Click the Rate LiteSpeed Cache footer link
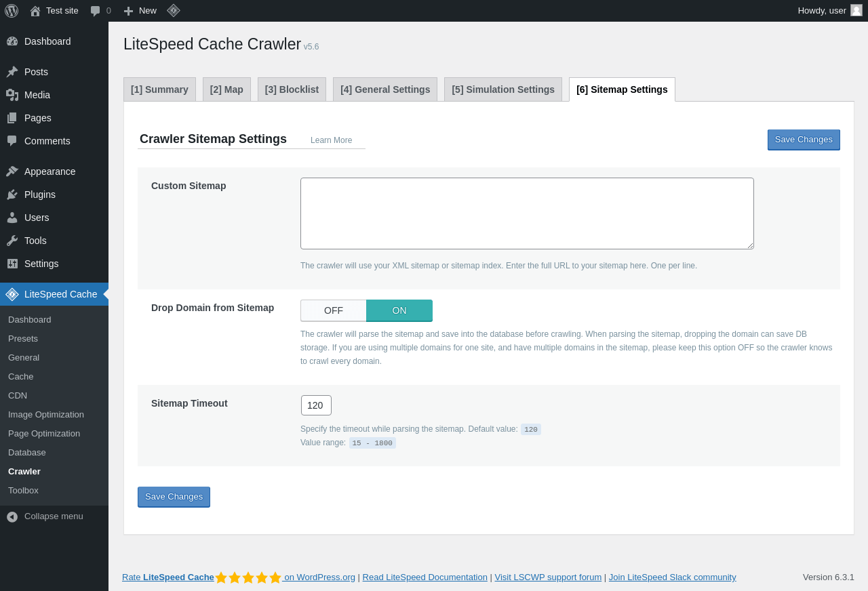Image resolution: width=868 pixels, height=591 pixels. (168, 577)
